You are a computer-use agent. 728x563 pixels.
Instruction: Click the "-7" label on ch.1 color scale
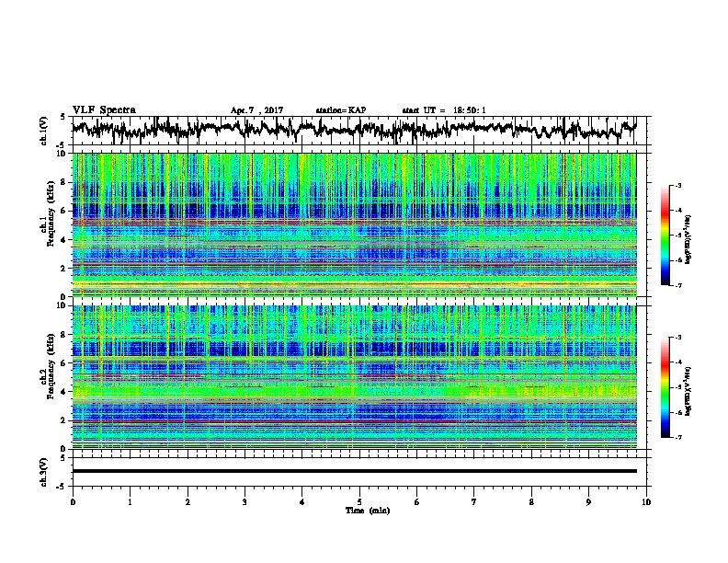tap(678, 285)
